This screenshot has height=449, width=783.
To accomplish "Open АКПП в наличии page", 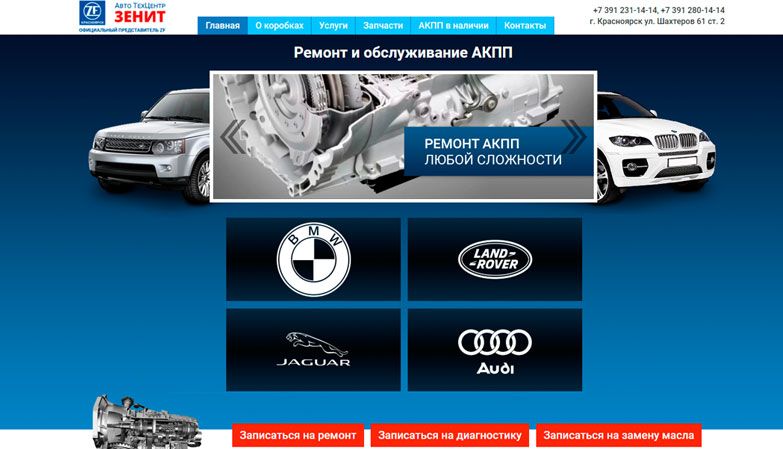I will [453, 25].
